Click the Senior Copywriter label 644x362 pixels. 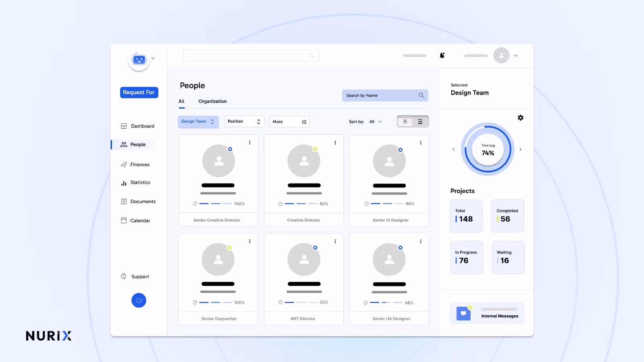(219, 319)
